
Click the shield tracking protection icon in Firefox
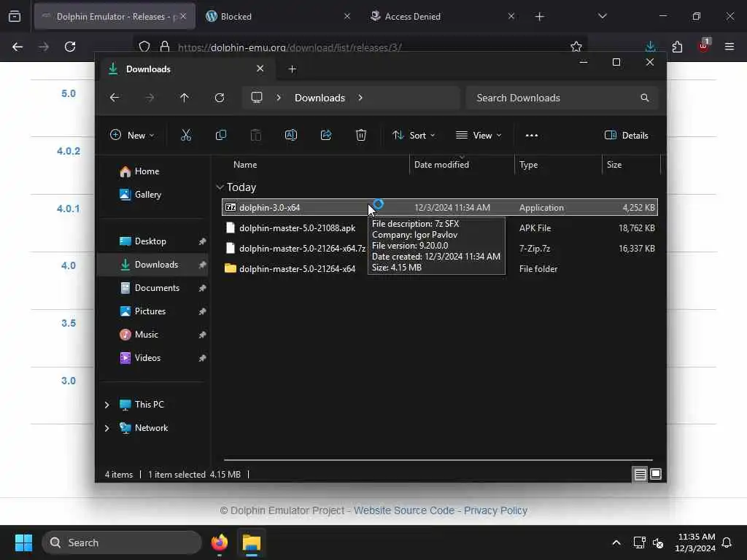click(144, 47)
